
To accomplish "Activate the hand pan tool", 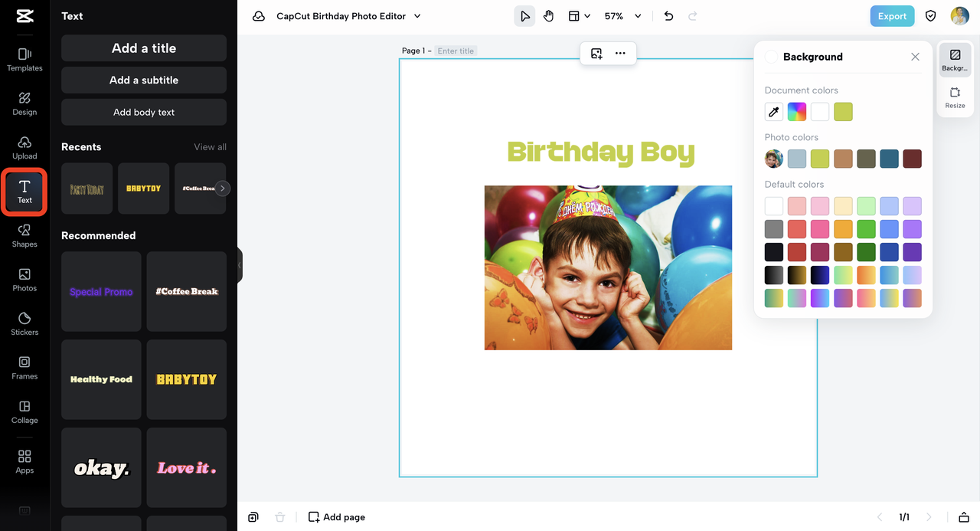I will 548,16.
